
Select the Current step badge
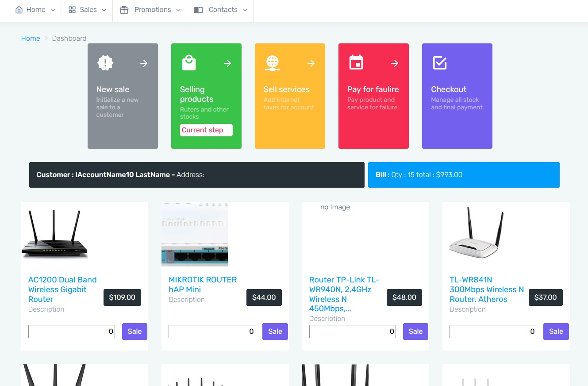pos(206,130)
